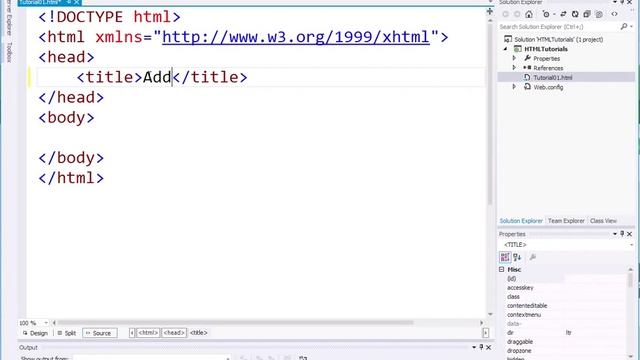
Task: Switch to the Solution Explorer tab
Action: 521,221
